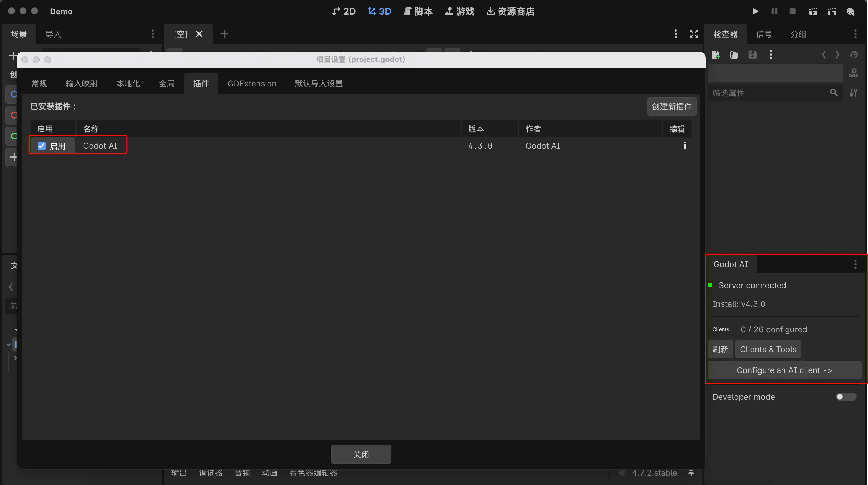
Task: Switch to the 本地化 settings tab
Action: click(128, 84)
